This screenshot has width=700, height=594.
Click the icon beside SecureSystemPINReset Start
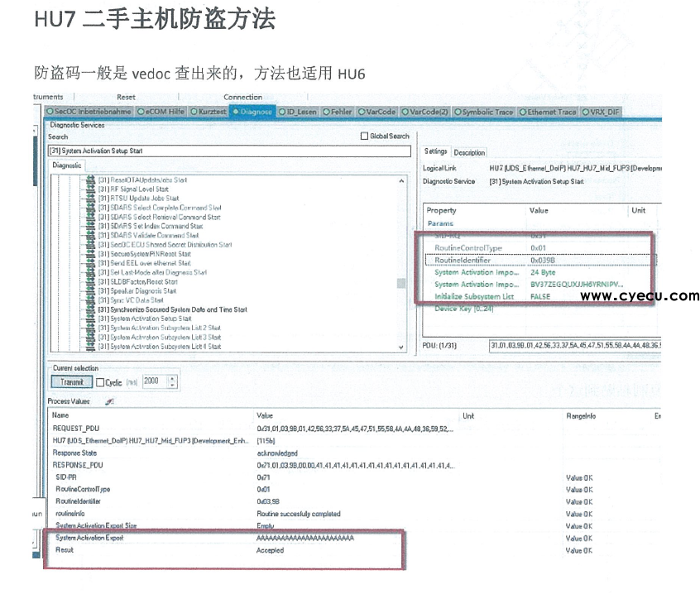pos(91,254)
